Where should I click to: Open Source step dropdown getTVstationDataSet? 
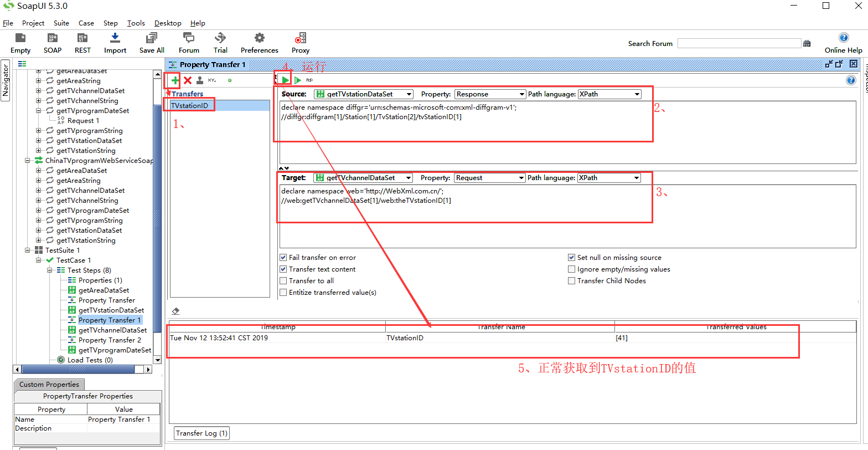(363, 94)
